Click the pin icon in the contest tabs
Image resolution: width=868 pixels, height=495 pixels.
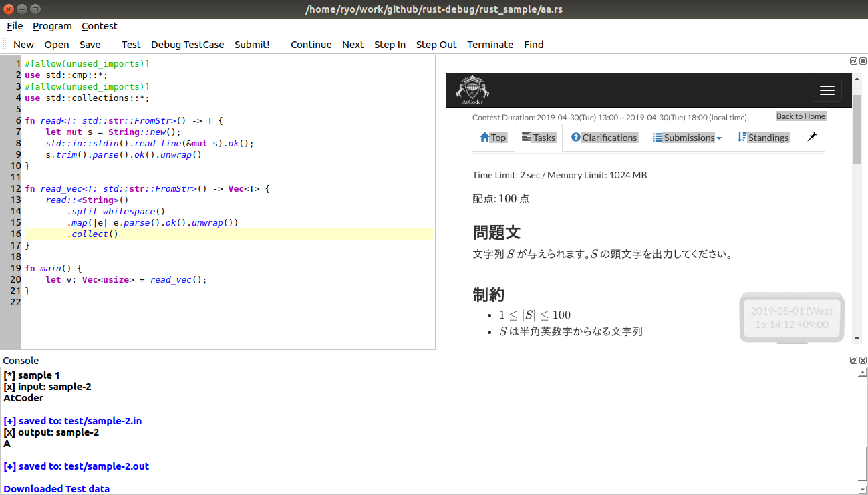coord(812,137)
